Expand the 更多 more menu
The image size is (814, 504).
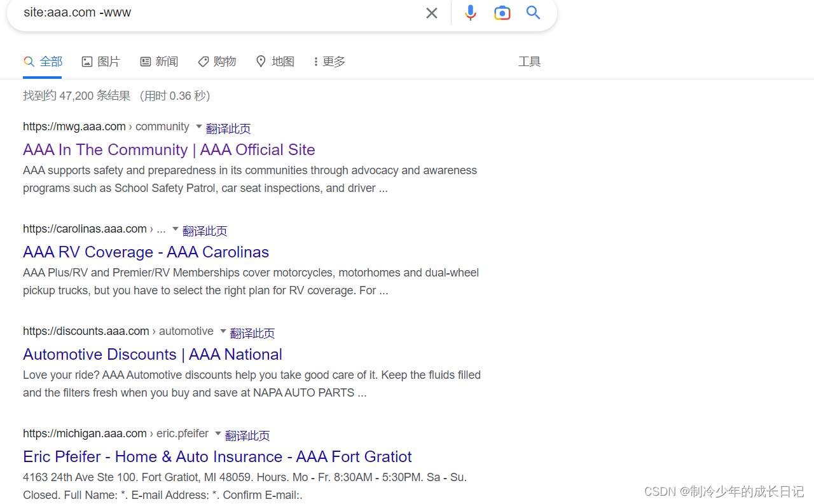[x=329, y=62]
